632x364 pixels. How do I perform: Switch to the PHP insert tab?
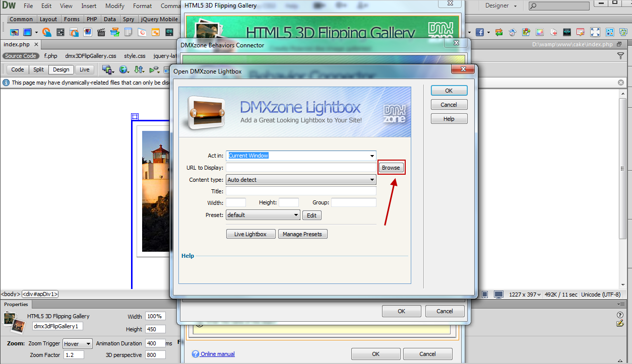tap(92, 19)
